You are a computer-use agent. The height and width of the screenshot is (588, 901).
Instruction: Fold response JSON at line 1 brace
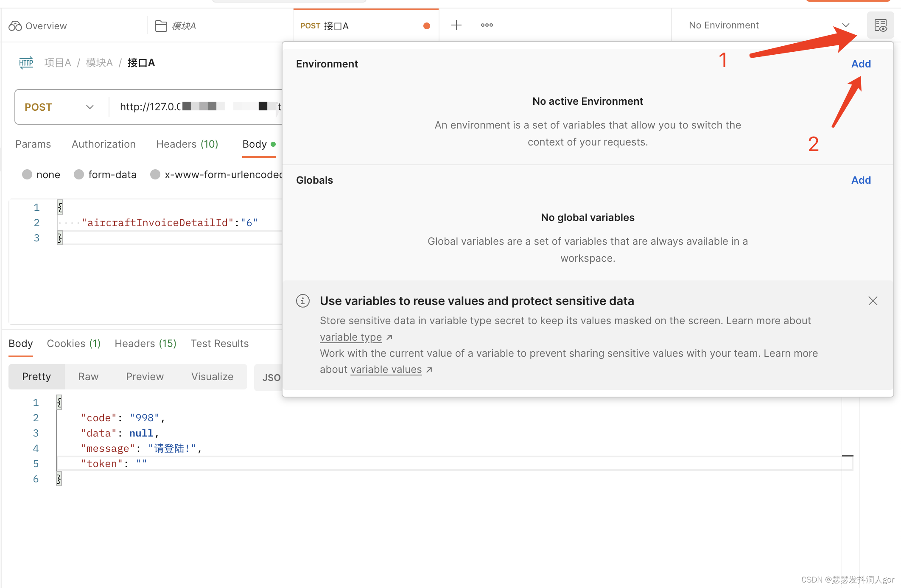[59, 402]
